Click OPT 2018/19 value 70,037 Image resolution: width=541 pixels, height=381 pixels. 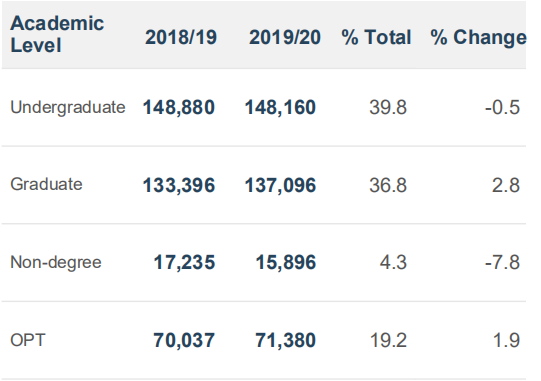point(184,340)
